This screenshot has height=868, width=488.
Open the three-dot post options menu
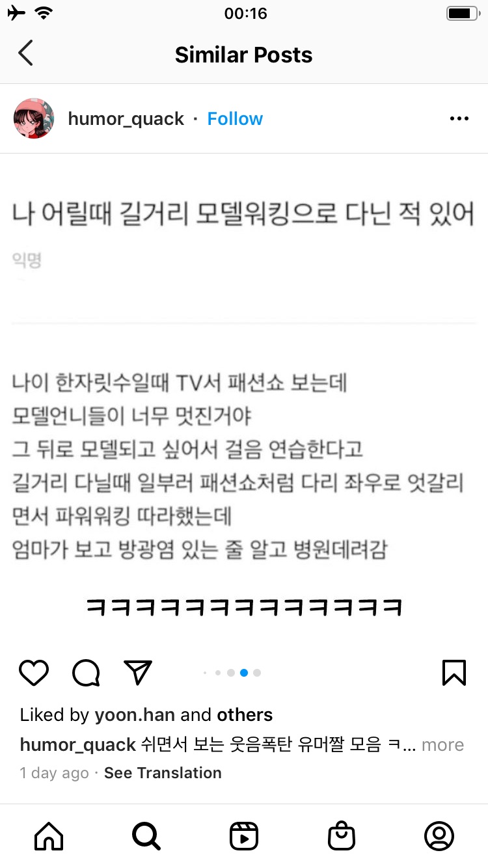point(459,118)
